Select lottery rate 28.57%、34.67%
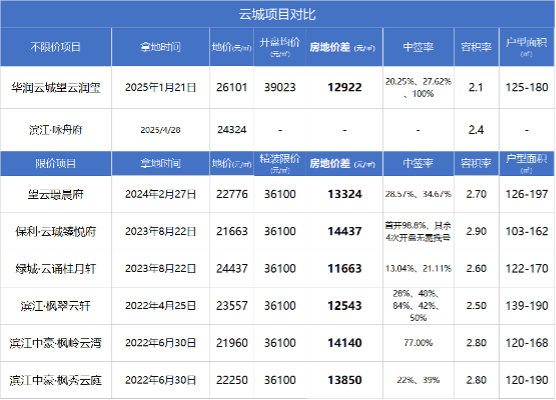This screenshot has height=400, width=556. 418,194
